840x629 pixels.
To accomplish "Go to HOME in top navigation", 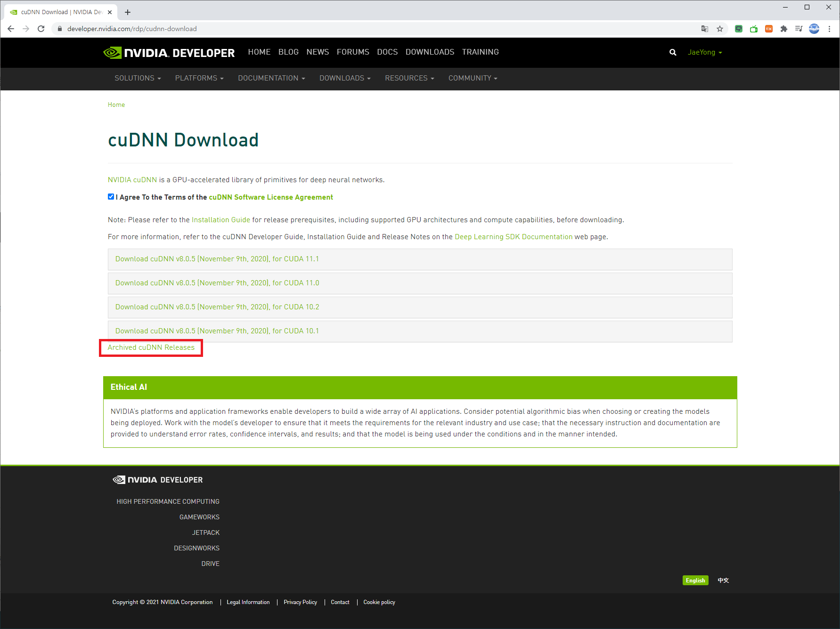I will 259,52.
